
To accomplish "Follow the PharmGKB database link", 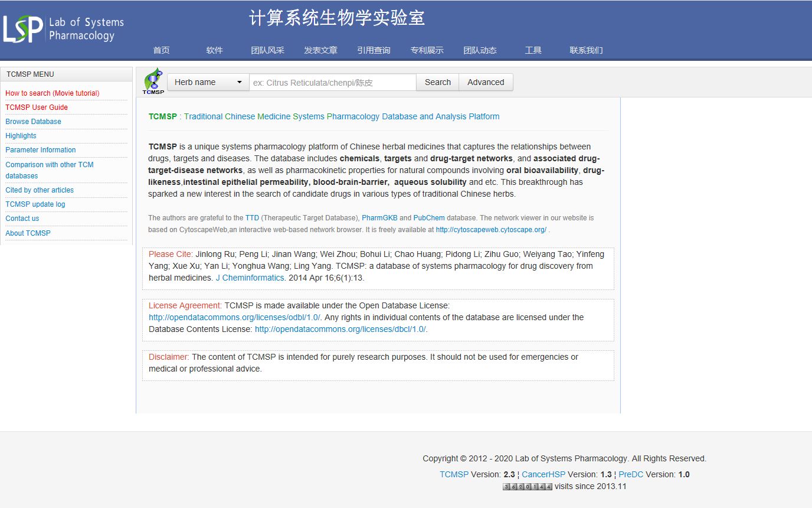I will coord(379,218).
